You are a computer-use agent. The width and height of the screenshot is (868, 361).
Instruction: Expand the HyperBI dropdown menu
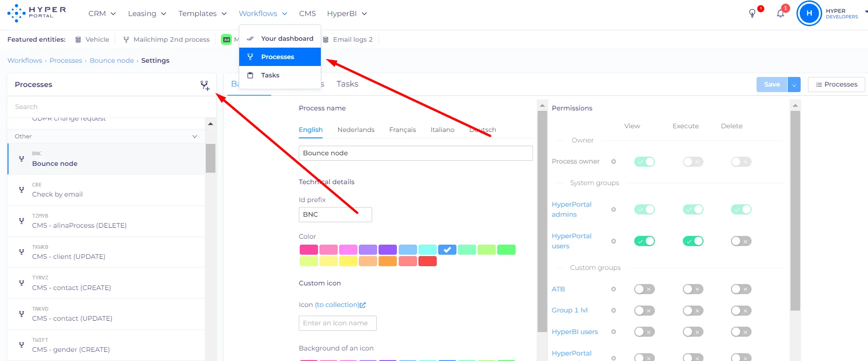pos(347,13)
